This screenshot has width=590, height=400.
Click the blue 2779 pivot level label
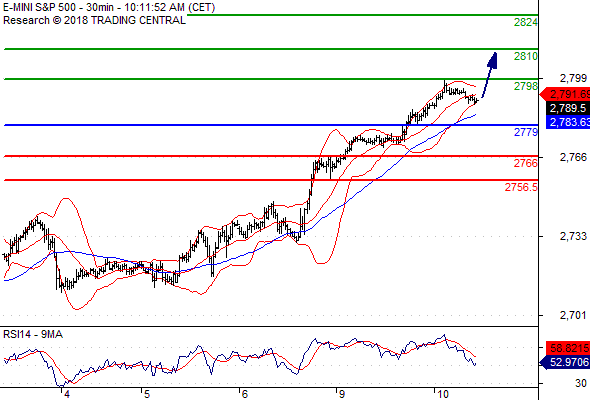click(x=526, y=132)
